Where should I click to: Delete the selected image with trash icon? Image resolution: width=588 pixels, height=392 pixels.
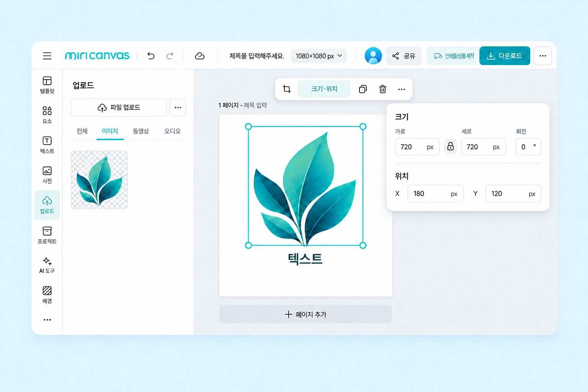point(382,89)
